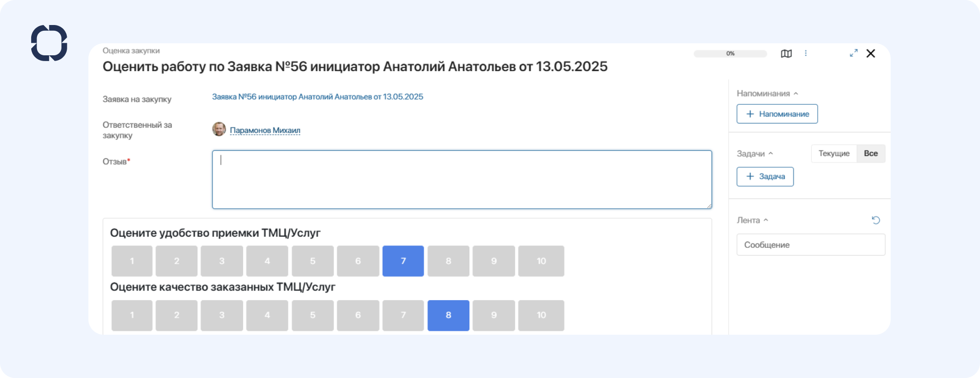Screen dimensions: 980x378
Task: Open Заявка №56 purchase request link
Action: (318, 97)
